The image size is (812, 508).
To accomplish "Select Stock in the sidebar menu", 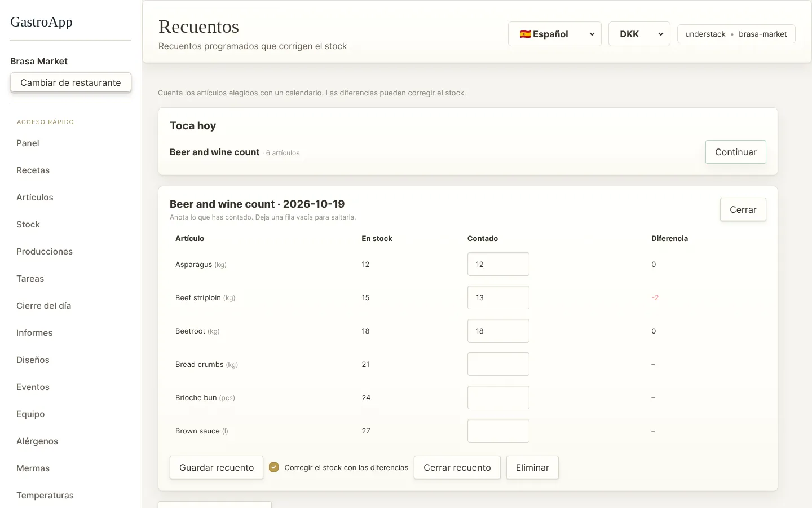I will 28,225.
